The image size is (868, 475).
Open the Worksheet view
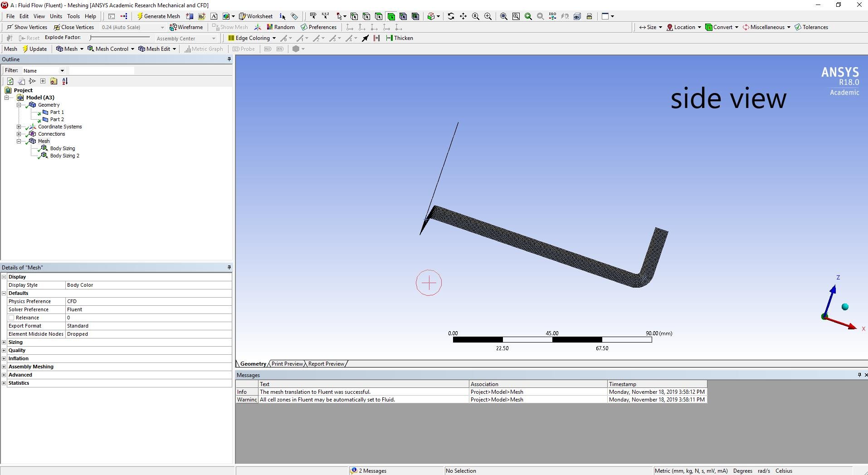click(x=256, y=16)
